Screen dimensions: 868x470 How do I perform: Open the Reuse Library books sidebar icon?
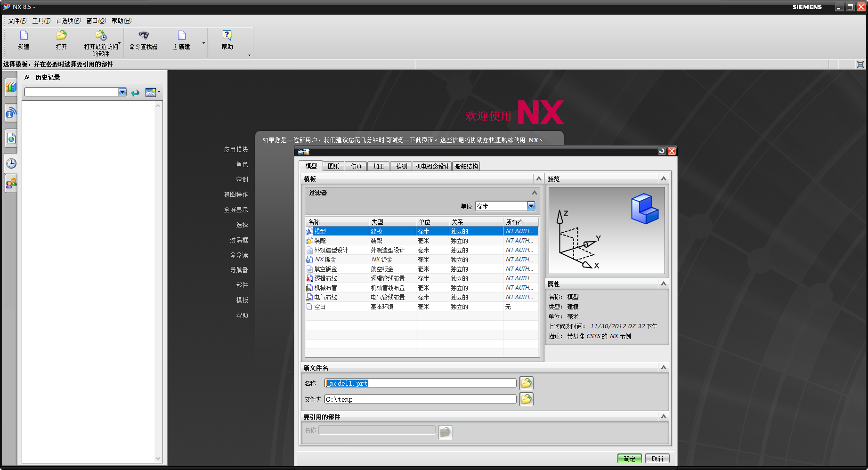click(11, 88)
